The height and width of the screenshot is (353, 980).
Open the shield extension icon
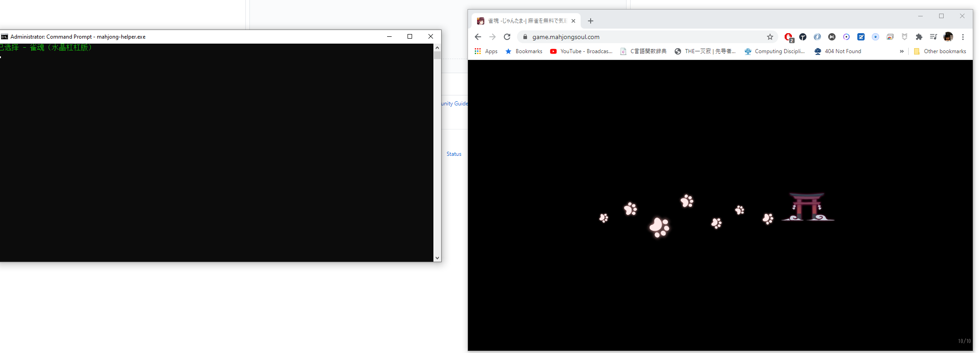pos(905,37)
